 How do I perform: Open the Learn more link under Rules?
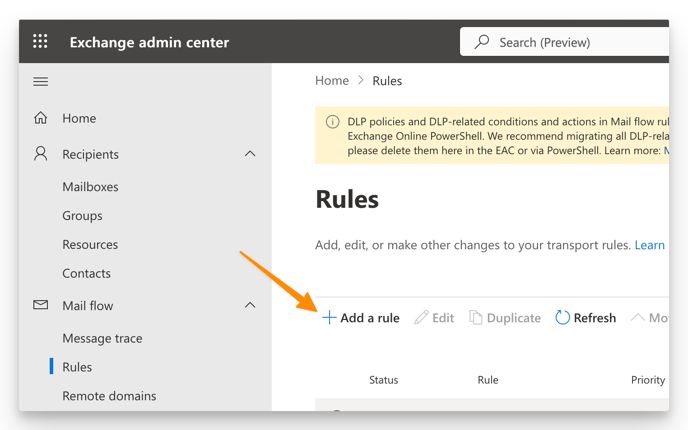pyautogui.click(x=650, y=245)
